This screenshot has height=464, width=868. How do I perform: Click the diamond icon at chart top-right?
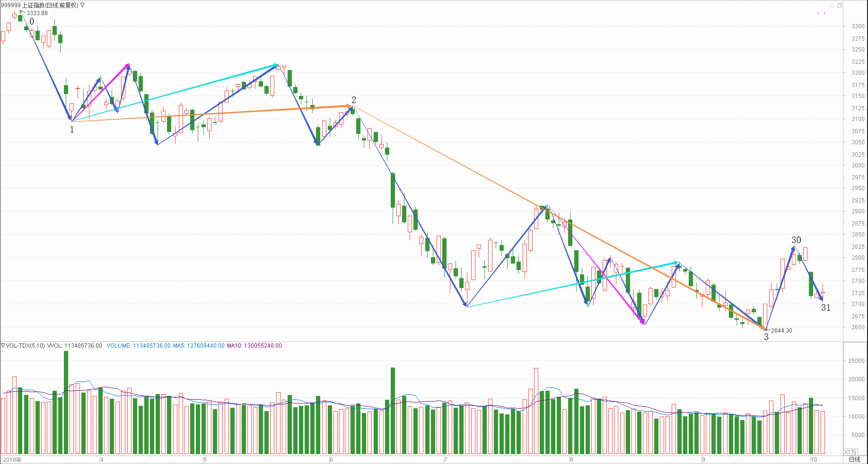coord(832,6)
